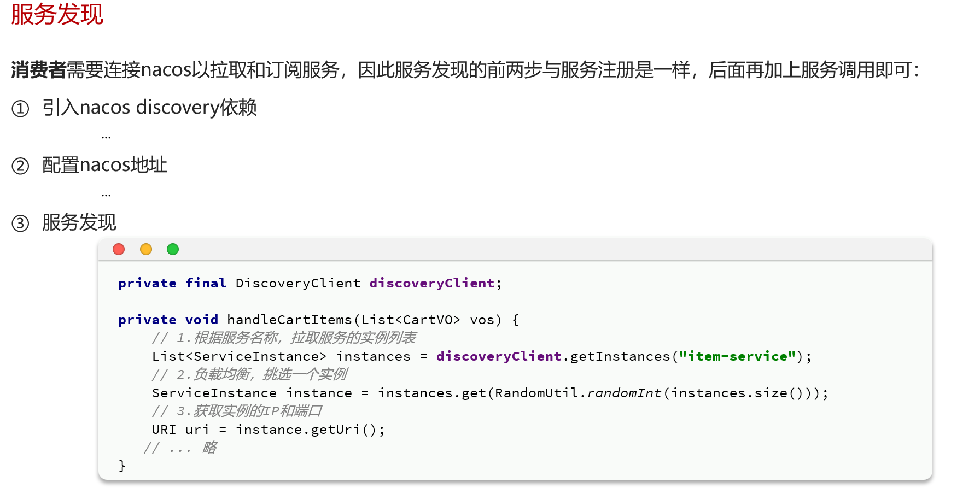Click the circled number one step marker

point(20,109)
